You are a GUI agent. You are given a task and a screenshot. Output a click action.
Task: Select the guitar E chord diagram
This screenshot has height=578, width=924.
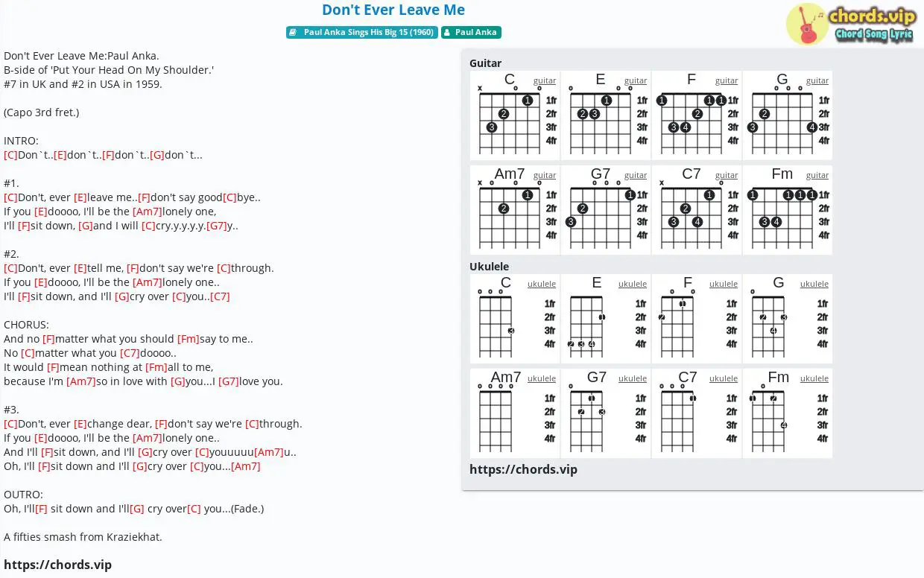(x=606, y=115)
